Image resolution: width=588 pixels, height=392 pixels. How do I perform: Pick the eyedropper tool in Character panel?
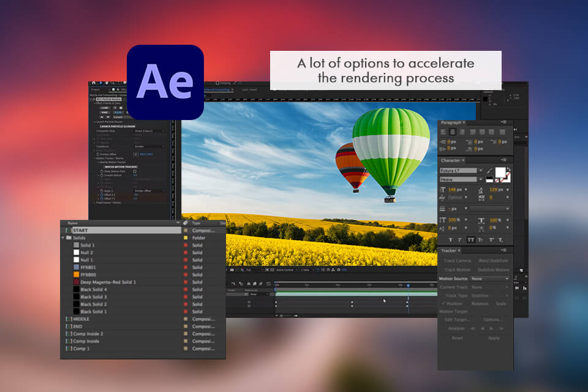click(489, 171)
